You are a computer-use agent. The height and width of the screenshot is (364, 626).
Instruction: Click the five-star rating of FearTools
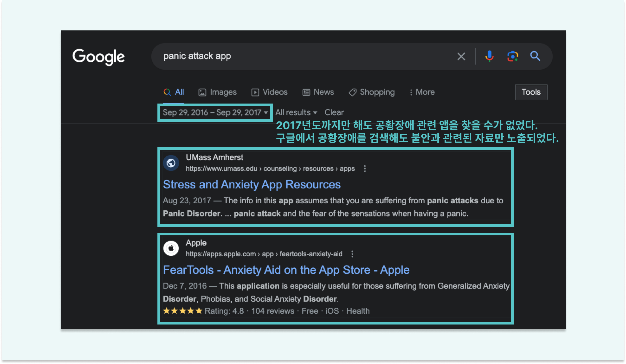183,311
